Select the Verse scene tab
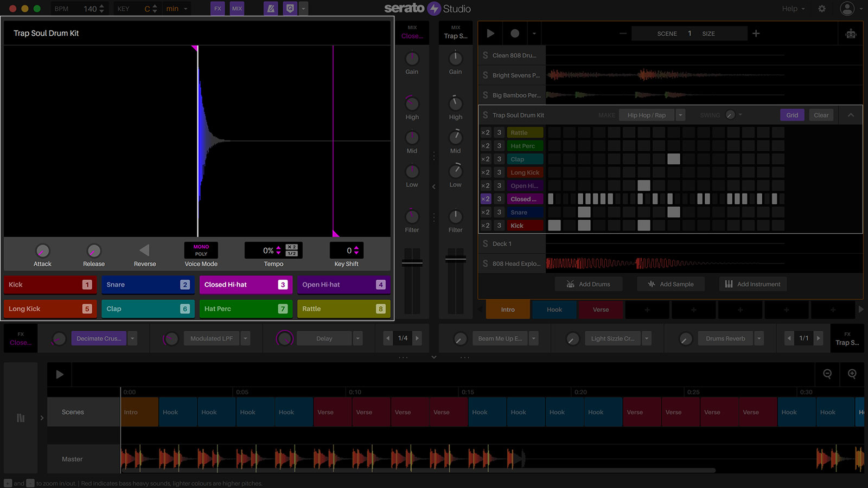 (601, 310)
